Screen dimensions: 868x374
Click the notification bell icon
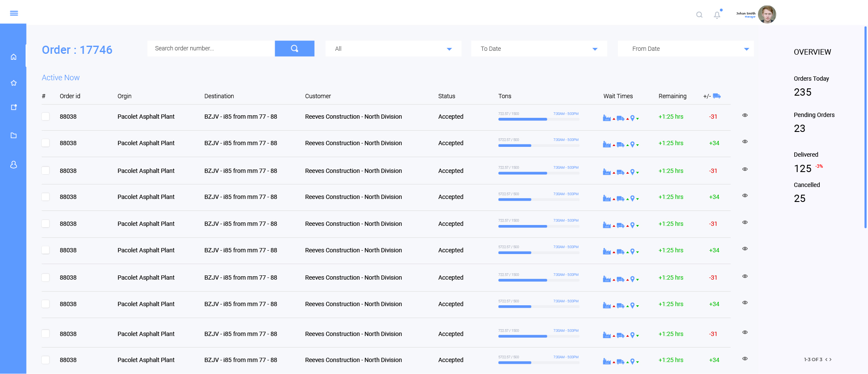[717, 15]
